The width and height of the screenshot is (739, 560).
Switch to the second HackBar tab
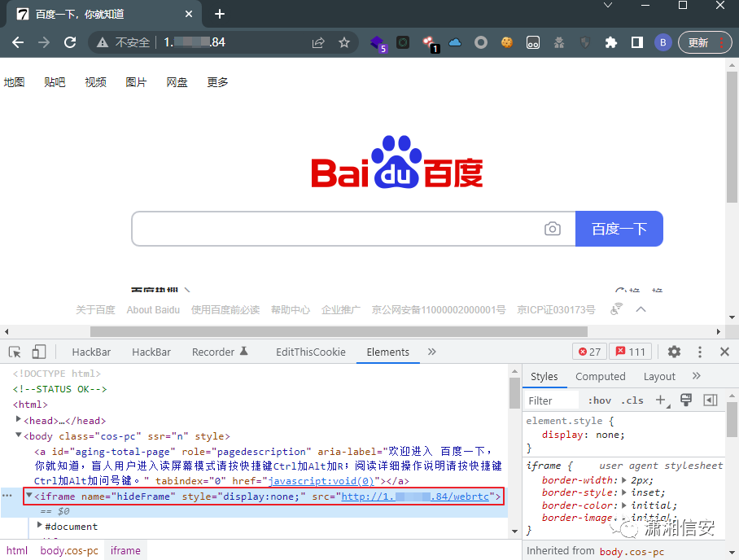click(151, 352)
